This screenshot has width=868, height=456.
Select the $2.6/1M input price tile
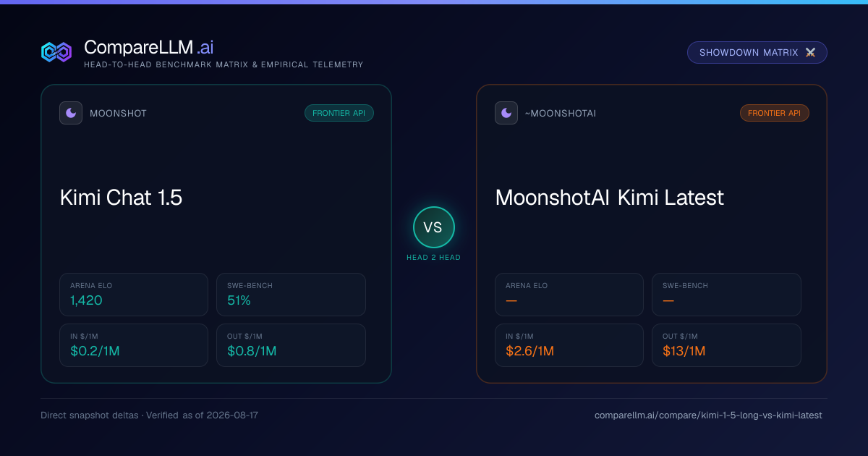tap(569, 345)
